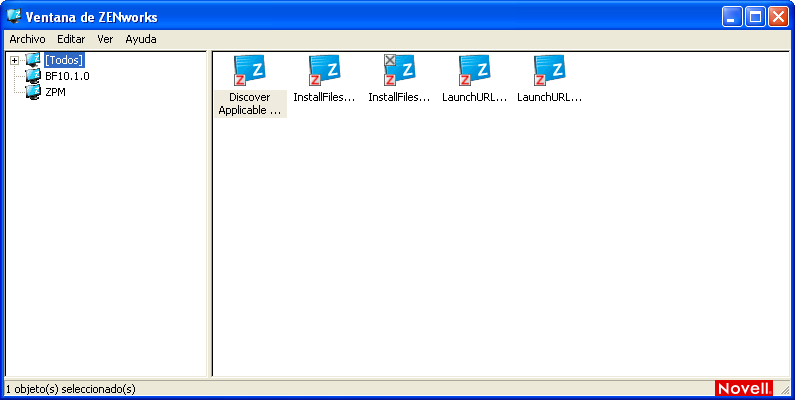
Task: Select the ZPM folder label
Action: pyautogui.click(x=55, y=92)
